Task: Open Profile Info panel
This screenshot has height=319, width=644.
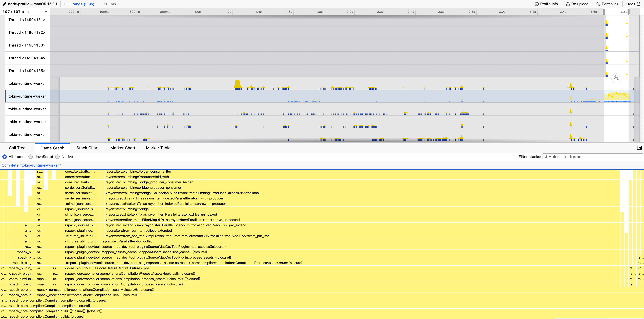Action: (x=546, y=4)
